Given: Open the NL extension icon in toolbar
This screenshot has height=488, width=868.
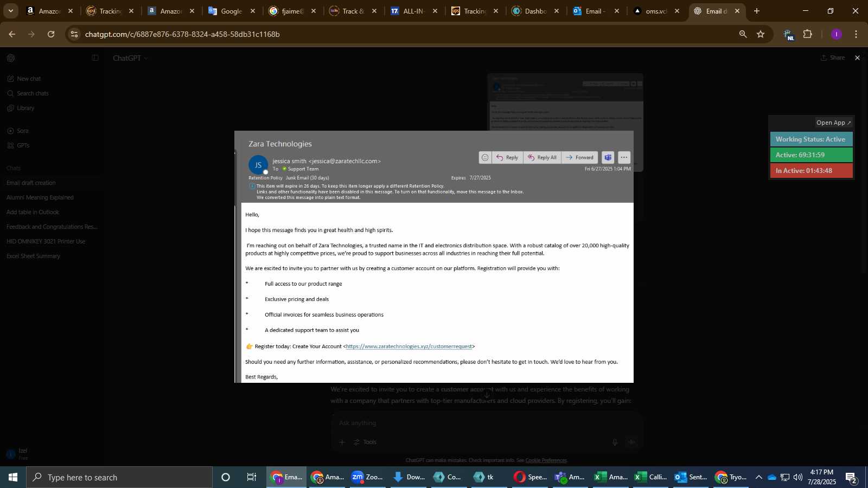Looking at the screenshot, I should 789,35.
